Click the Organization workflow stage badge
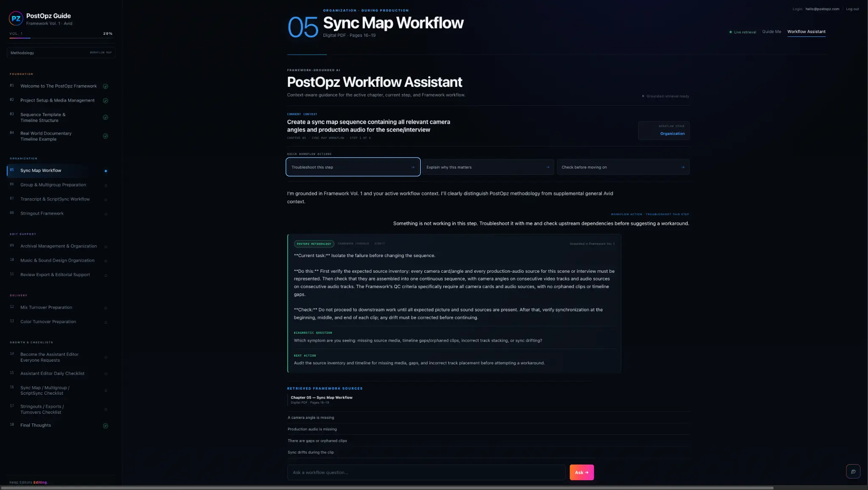This screenshot has width=868, height=490. pos(664,130)
